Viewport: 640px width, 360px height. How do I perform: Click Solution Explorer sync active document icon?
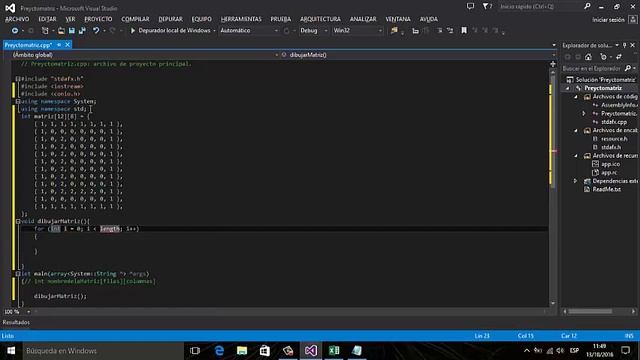[619, 57]
